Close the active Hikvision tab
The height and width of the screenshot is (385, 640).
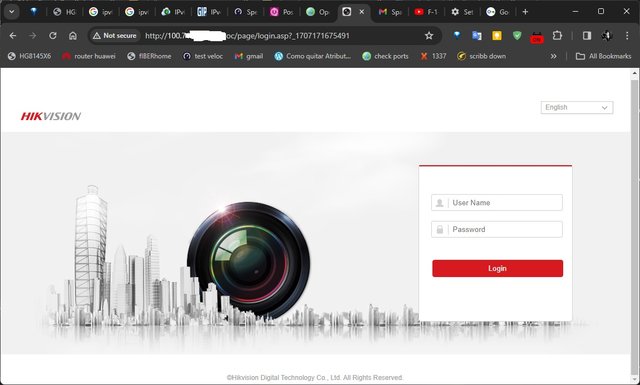pos(362,12)
